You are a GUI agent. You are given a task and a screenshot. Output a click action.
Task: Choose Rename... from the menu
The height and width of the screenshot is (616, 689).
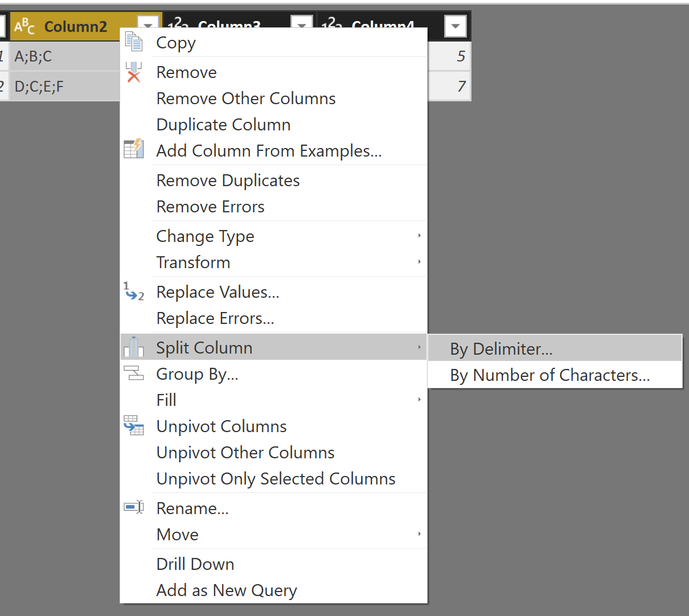tap(274, 508)
